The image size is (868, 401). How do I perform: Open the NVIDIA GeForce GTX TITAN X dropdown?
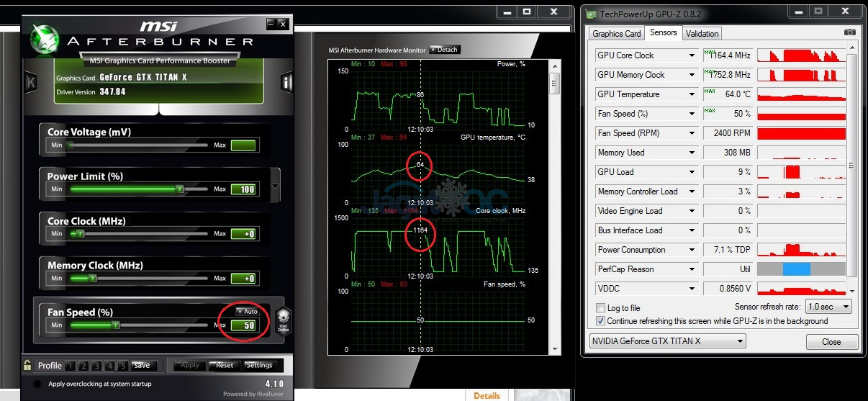(x=666, y=341)
